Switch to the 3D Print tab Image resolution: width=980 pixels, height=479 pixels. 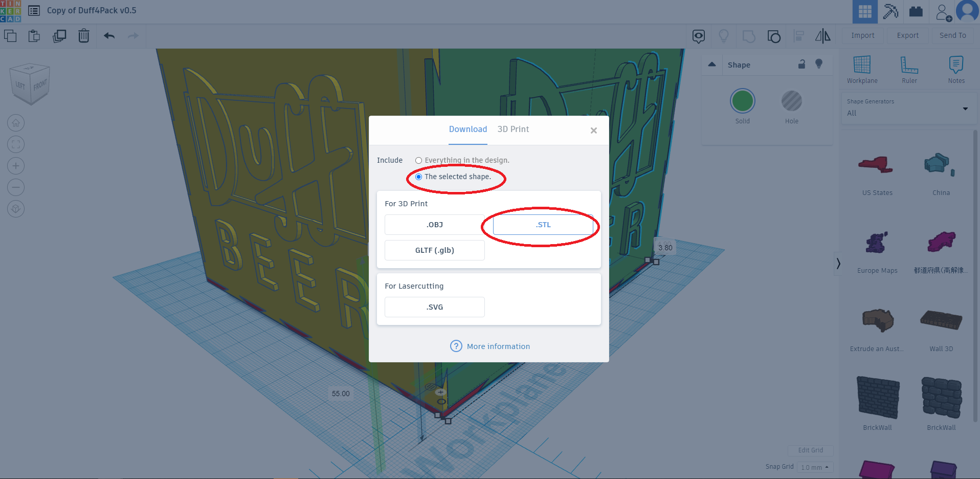[513, 129]
